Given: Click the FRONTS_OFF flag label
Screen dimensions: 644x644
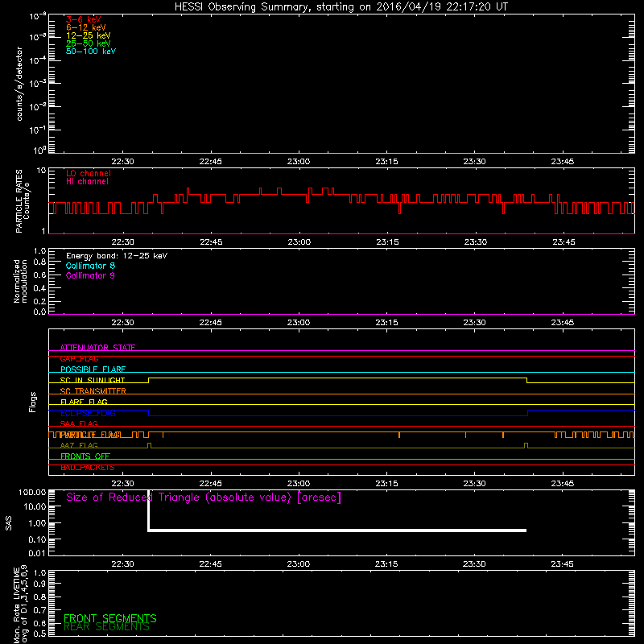Looking at the screenshot, I should pyautogui.click(x=85, y=456).
